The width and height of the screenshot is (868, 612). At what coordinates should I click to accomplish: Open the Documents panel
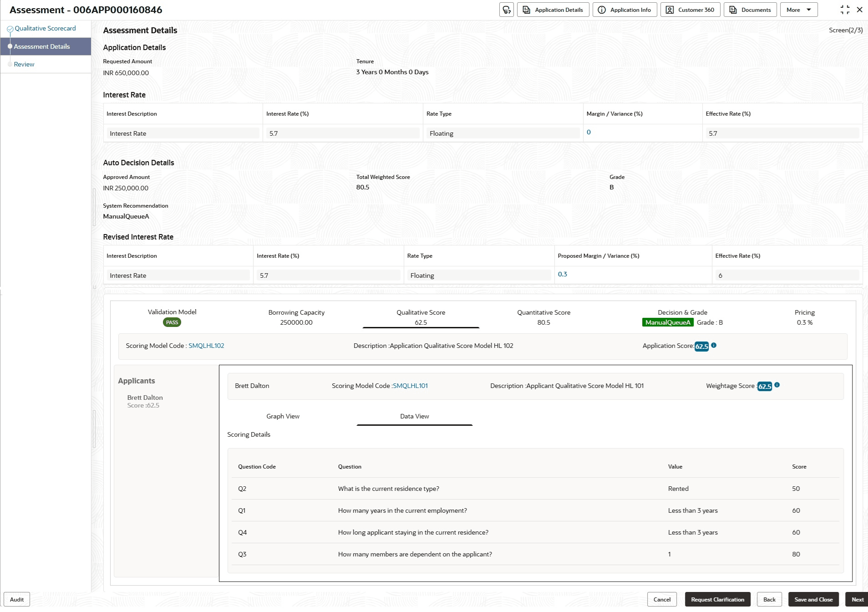(x=750, y=10)
